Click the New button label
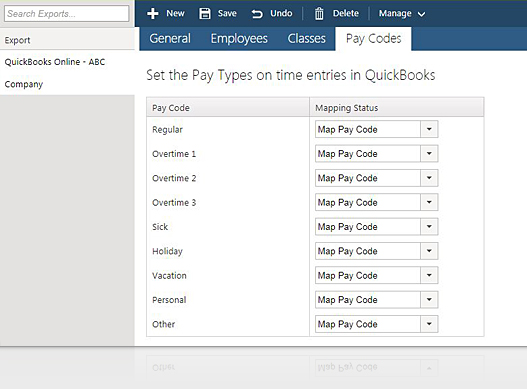Screen dimensions: 527x389 pyautogui.click(x=175, y=13)
